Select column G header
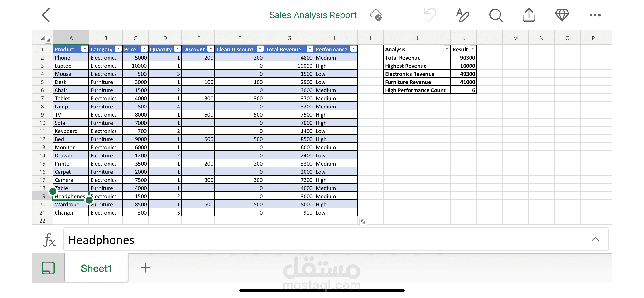 point(289,38)
